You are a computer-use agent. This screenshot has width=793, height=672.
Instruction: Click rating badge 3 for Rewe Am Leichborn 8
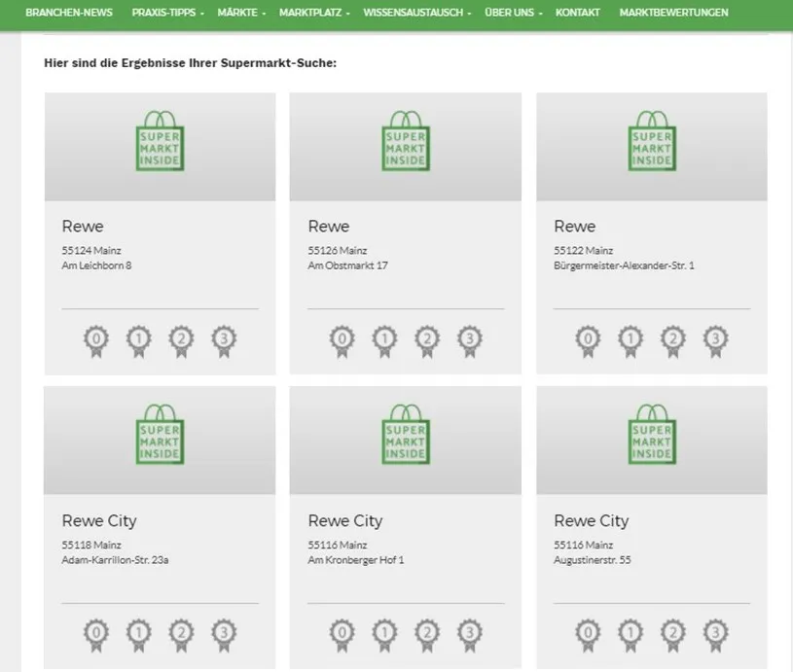224,341
